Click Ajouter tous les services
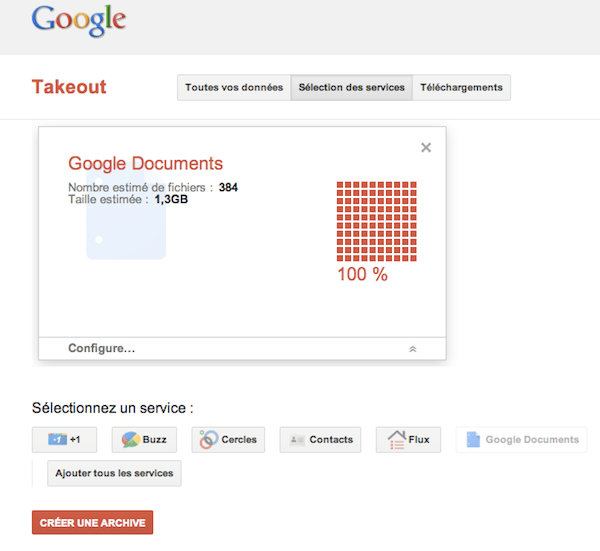 (114, 473)
